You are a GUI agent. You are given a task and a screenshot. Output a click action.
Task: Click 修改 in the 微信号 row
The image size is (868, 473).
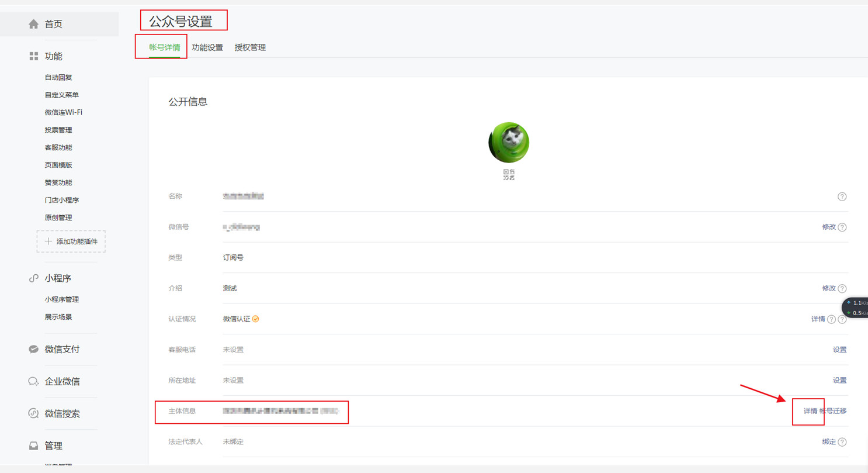coord(829,227)
